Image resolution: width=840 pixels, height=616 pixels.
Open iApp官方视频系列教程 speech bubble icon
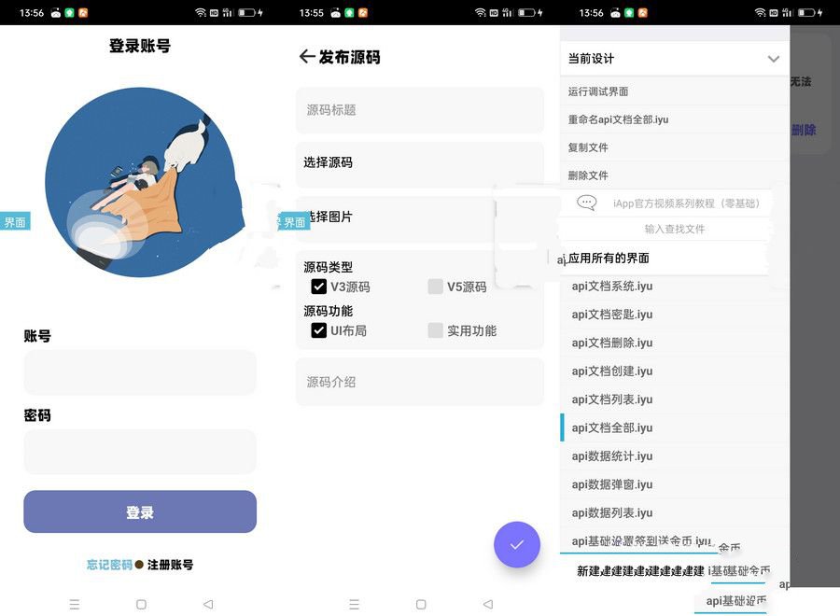click(586, 203)
